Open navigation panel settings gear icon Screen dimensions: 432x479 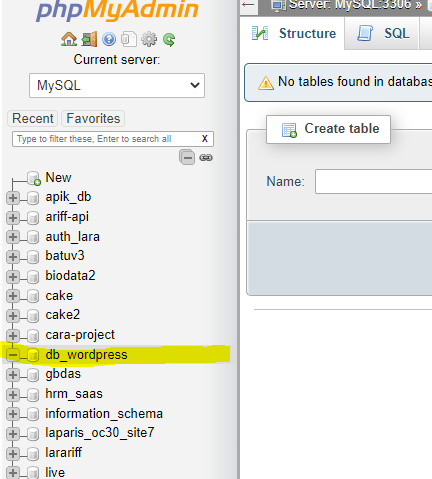[x=149, y=39]
